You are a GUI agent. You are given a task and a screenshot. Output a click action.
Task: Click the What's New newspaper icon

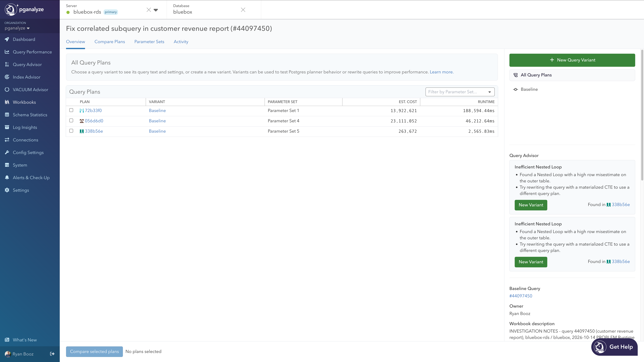tap(7, 340)
